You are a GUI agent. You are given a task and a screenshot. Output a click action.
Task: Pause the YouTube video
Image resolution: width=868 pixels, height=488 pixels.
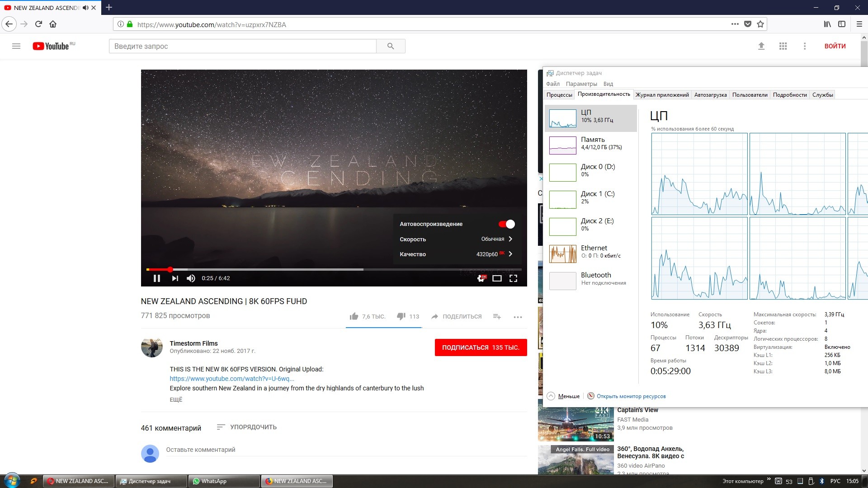157,278
